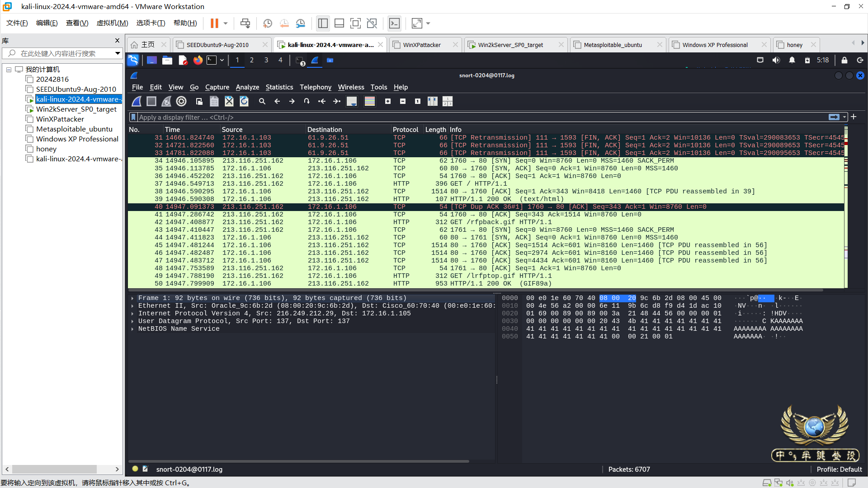Open the display filter history dropdown

click(844, 117)
